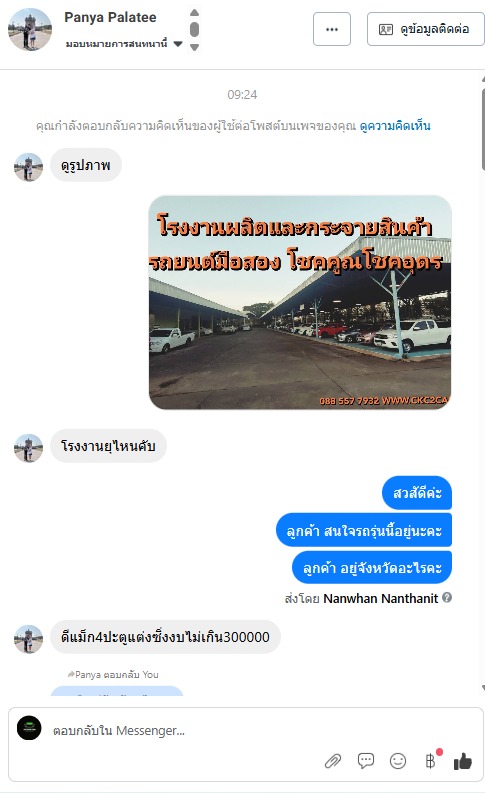The image size is (485, 793).
Task: Click Panya Palatee's header profile picture
Action: click(x=30, y=29)
